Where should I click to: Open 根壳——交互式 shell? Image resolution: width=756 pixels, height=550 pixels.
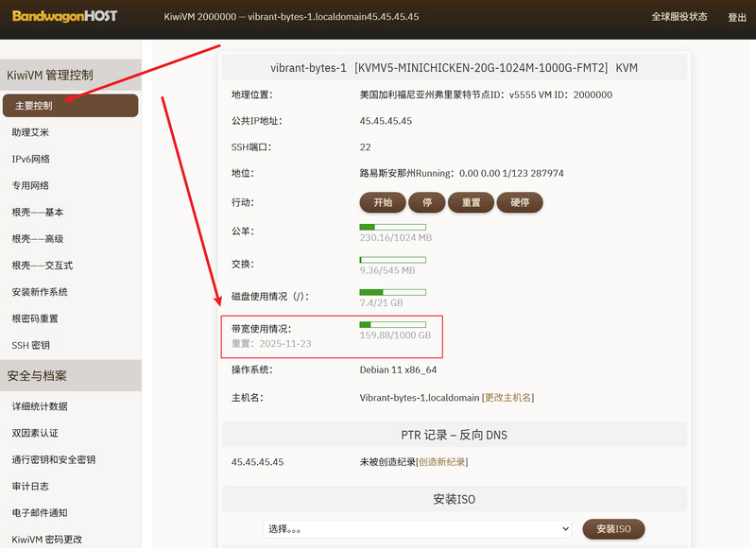[x=42, y=266]
